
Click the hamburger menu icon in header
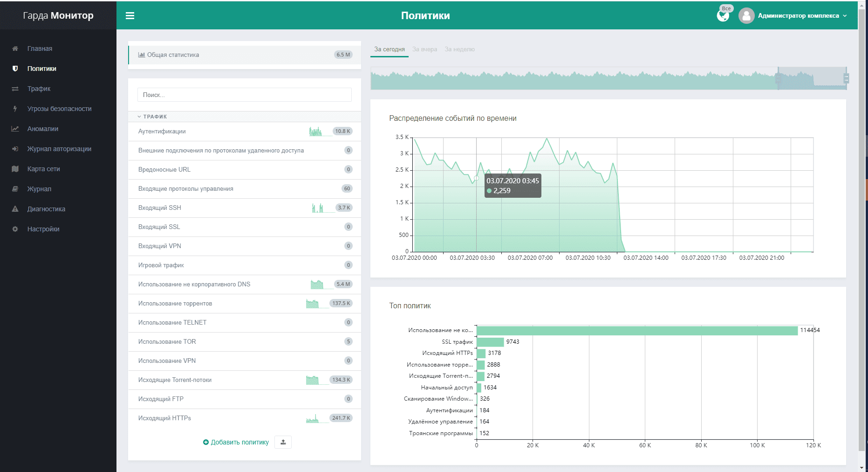130,16
